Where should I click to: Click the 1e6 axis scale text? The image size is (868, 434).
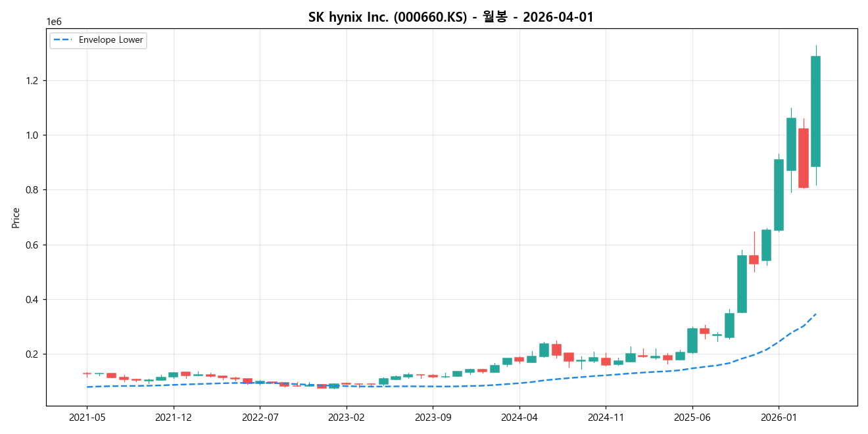click(53, 22)
